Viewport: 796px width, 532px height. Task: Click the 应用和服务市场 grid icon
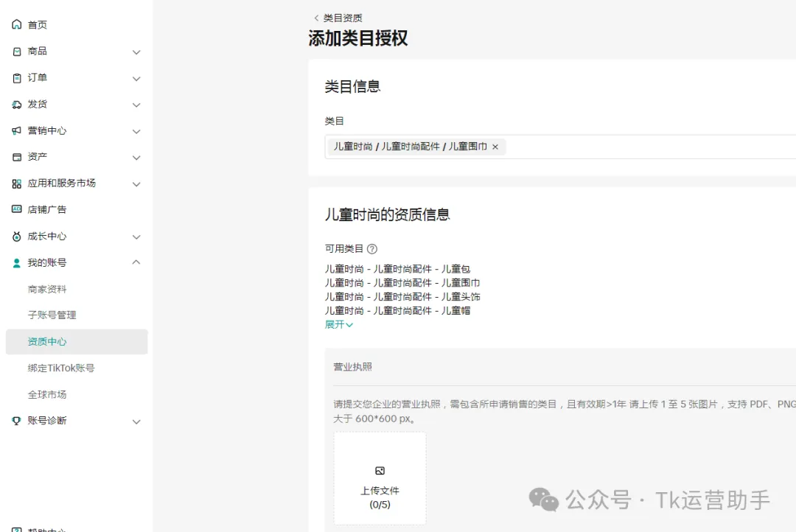pos(17,183)
